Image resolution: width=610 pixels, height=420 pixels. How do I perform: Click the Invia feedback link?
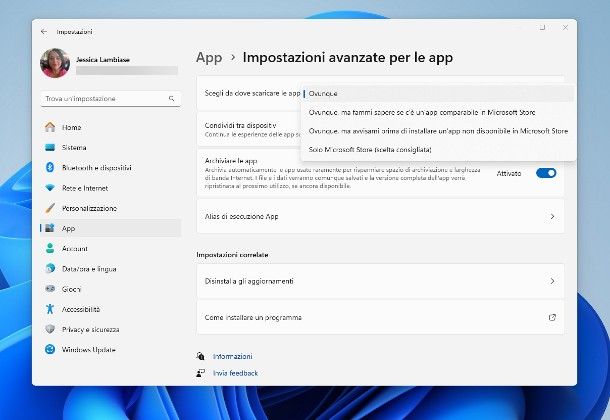pyautogui.click(x=235, y=373)
